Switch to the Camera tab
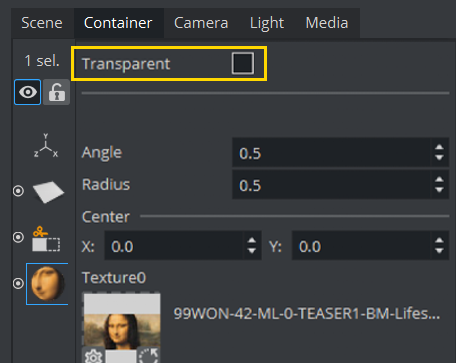The image size is (456, 363). [x=201, y=23]
